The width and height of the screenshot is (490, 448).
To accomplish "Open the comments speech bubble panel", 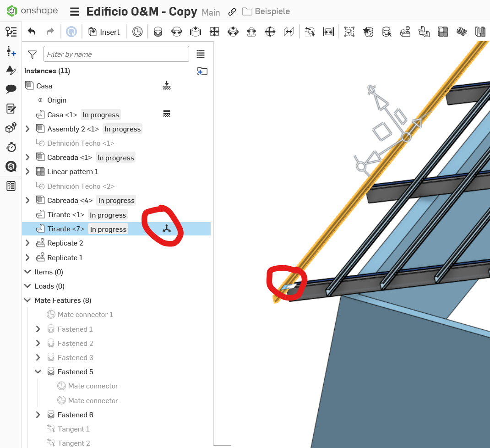I will tap(11, 89).
